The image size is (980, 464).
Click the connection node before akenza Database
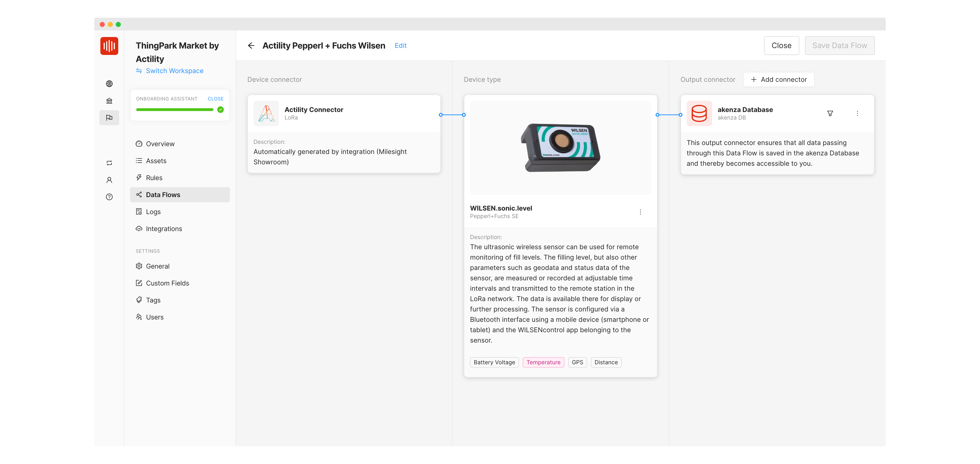[680, 115]
